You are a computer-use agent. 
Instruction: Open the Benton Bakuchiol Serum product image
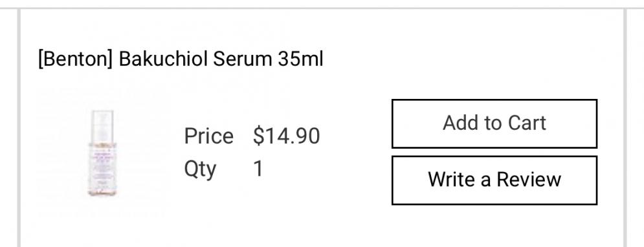click(102, 153)
